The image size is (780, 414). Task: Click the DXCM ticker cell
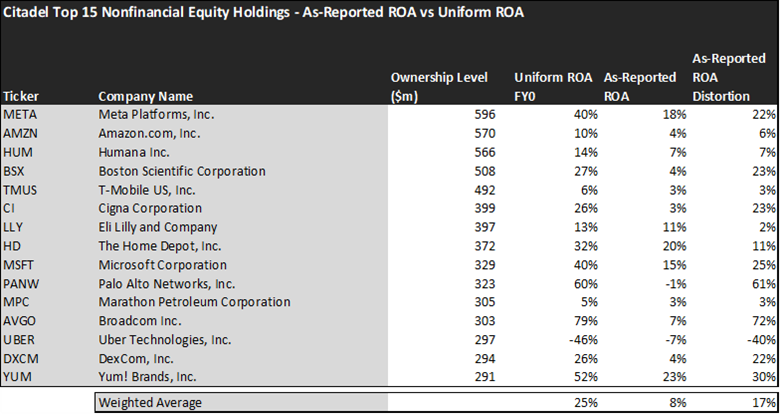21,358
